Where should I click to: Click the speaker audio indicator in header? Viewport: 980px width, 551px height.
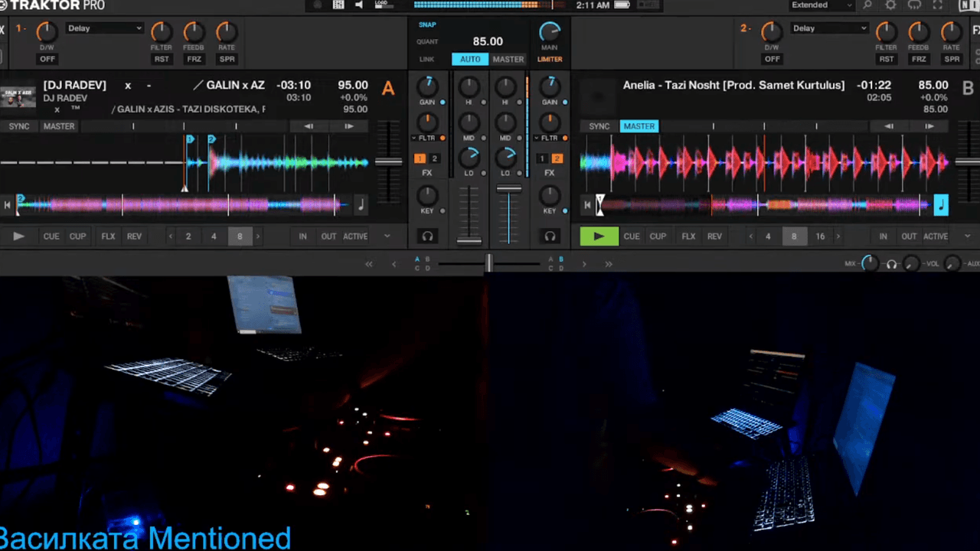point(358,5)
